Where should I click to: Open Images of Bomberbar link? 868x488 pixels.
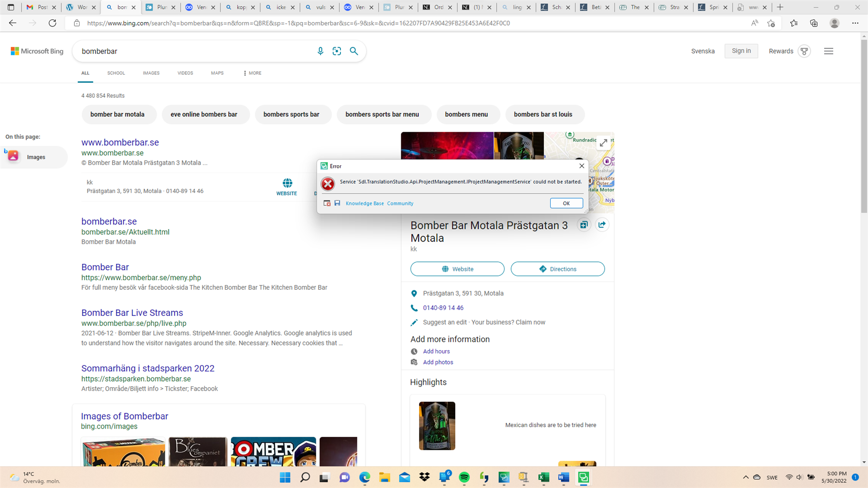point(124,416)
